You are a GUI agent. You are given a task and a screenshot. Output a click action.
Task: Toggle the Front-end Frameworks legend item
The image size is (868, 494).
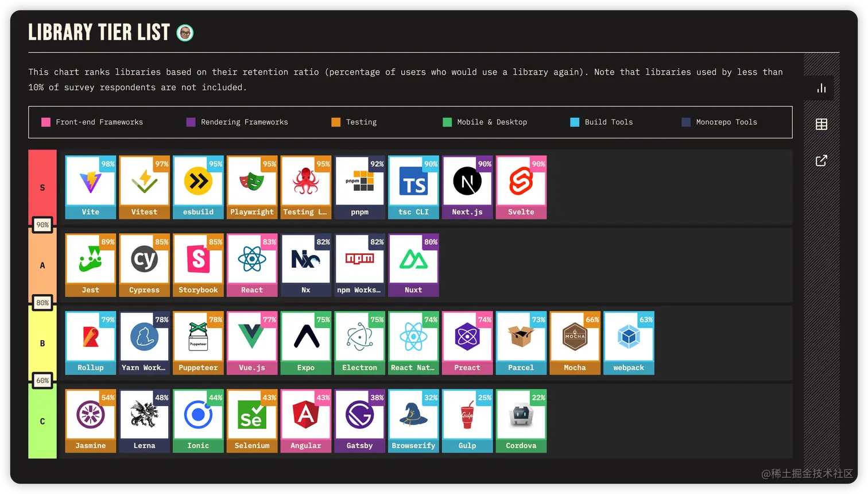tap(92, 122)
